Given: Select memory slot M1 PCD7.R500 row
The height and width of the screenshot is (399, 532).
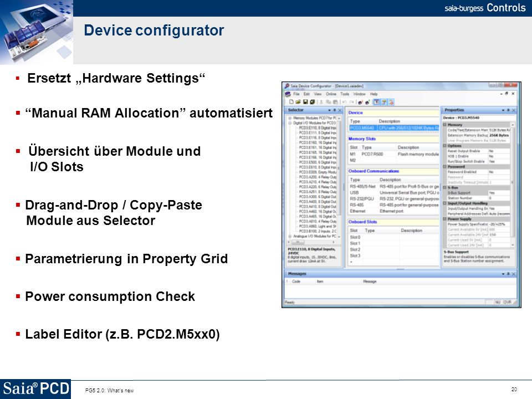Looking at the screenshot, I should 393,154.
